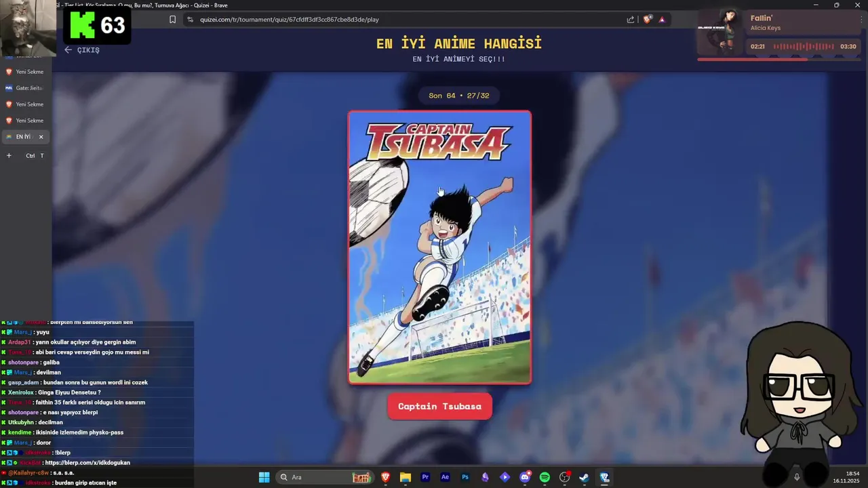Seek the Fallin' audio waveform
The image size is (868, 488).
804,47
